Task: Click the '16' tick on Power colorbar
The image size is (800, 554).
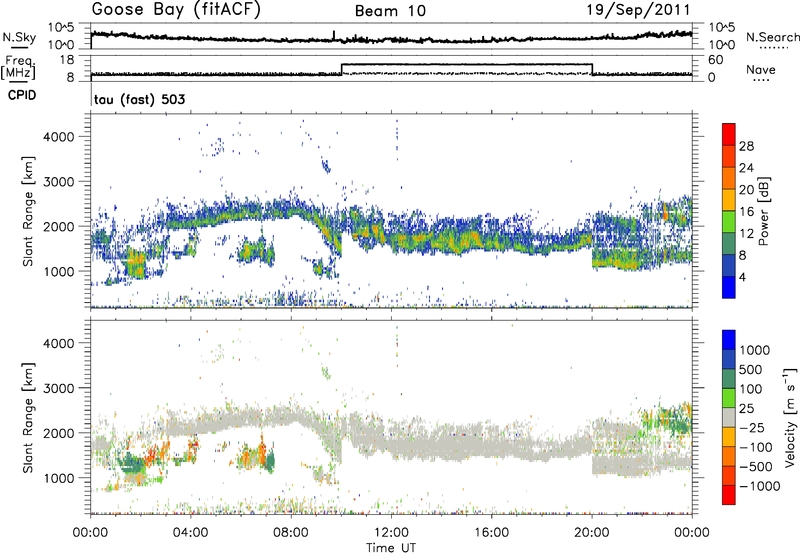Action: click(x=746, y=212)
